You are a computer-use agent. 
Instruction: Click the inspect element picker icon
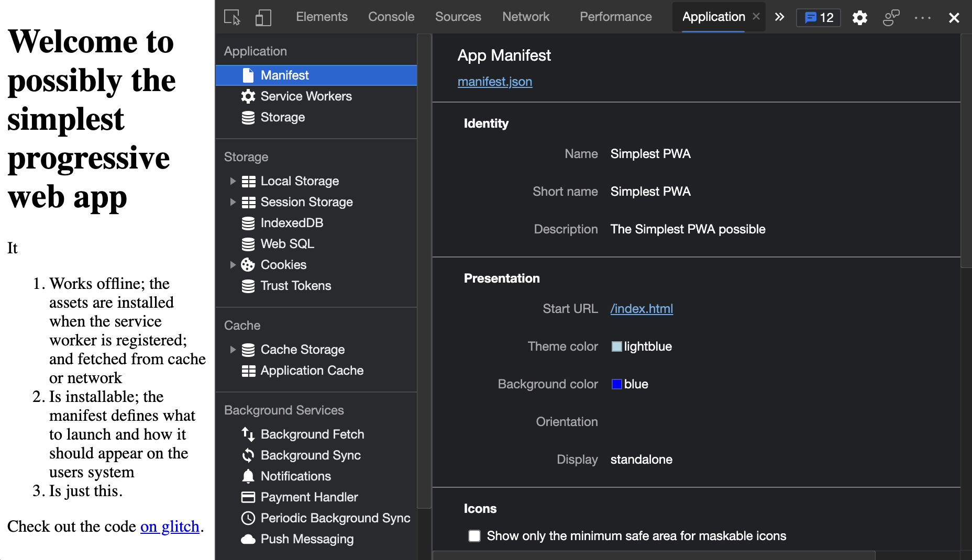coord(232,17)
